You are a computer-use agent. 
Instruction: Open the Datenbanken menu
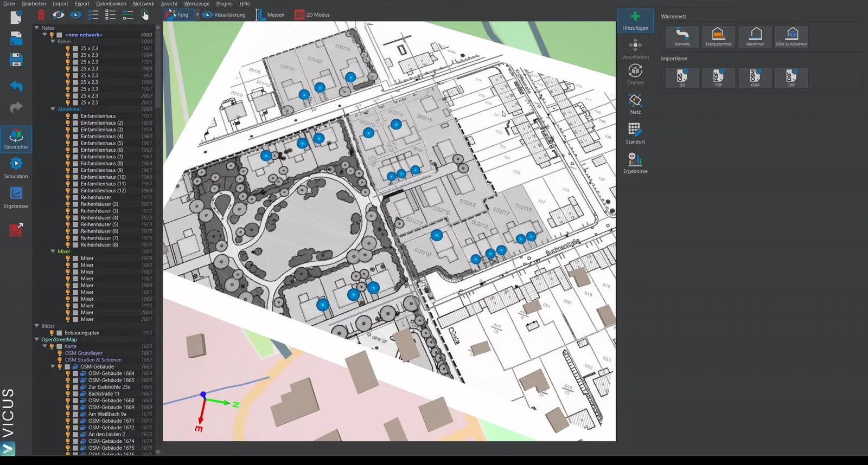click(x=111, y=4)
